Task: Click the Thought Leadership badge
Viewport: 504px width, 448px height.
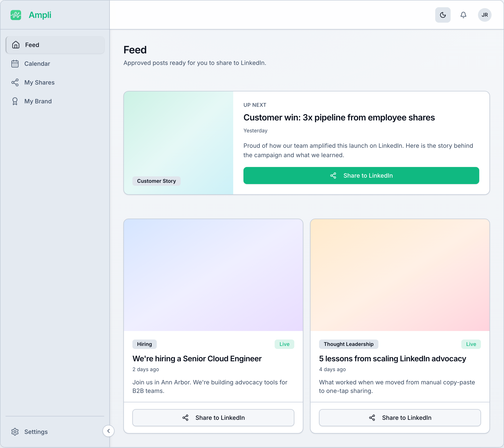Action: point(348,344)
